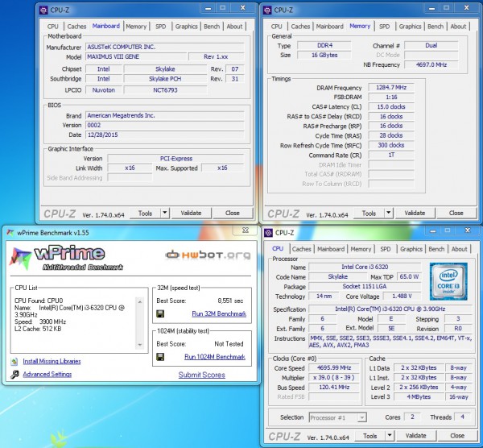Click the 8,551 sec best score value
483x448 pixels.
click(230, 301)
